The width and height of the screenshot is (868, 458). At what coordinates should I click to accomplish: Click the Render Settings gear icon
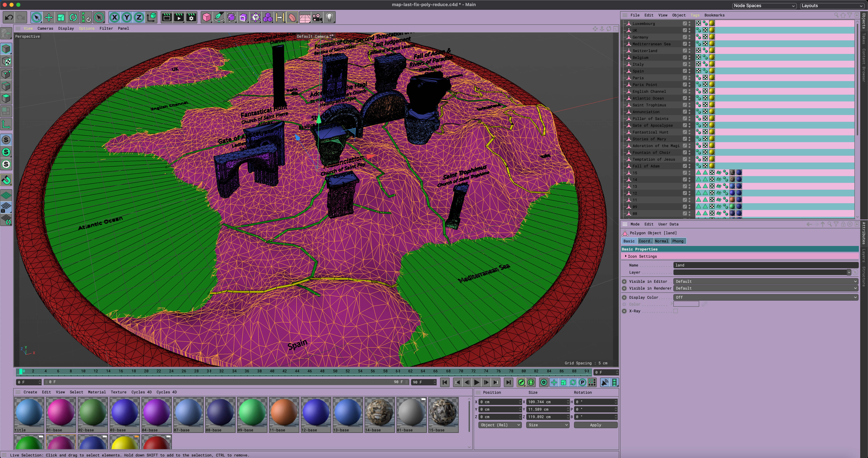[x=191, y=17]
